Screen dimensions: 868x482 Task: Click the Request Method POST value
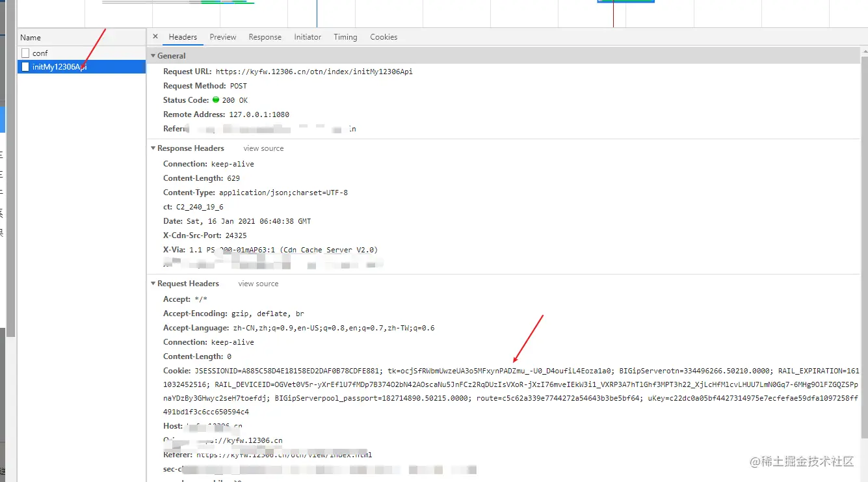pyautogui.click(x=238, y=86)
